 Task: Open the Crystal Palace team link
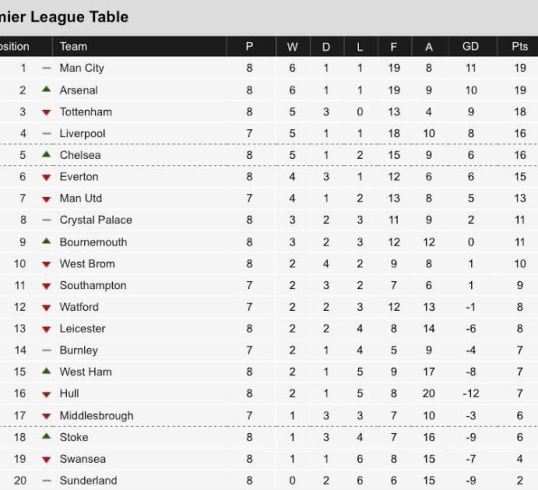[96, 220]
